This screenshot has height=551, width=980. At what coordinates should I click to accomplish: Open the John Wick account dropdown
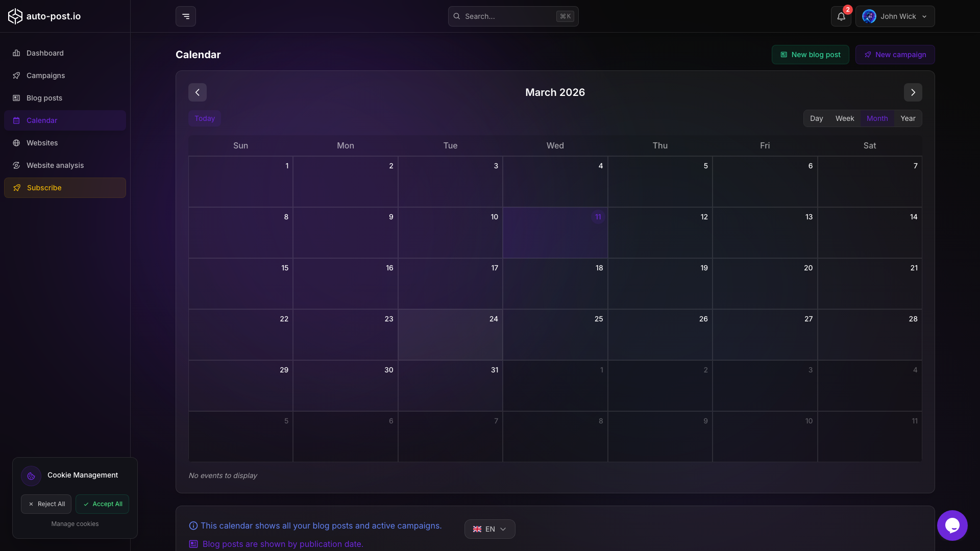[x=896, y=16]
